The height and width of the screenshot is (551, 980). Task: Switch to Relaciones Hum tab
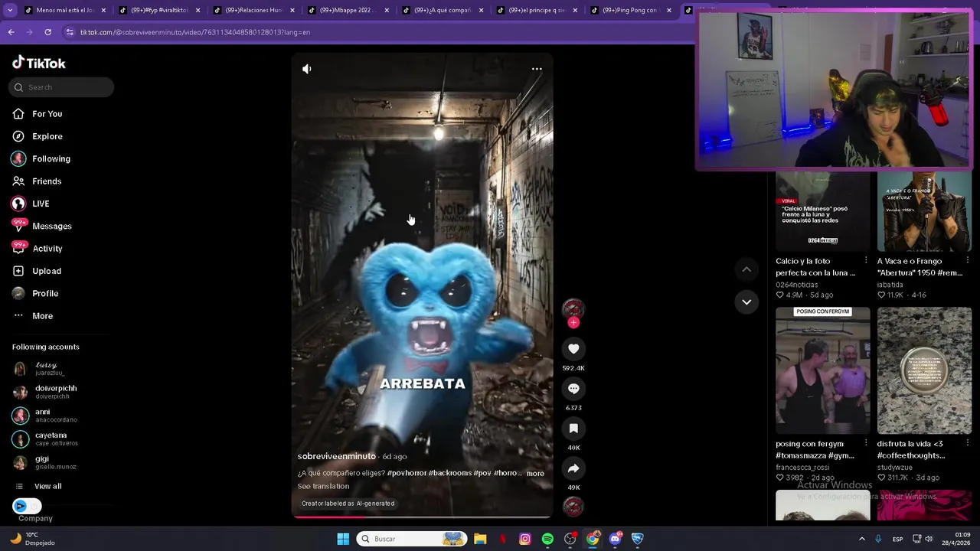click(253, 10)
